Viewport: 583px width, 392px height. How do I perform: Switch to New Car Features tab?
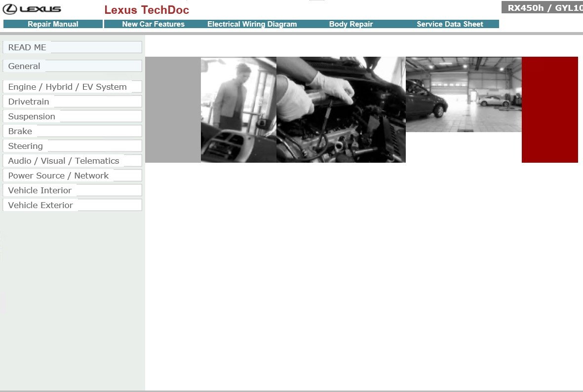(x=153, y=24)
